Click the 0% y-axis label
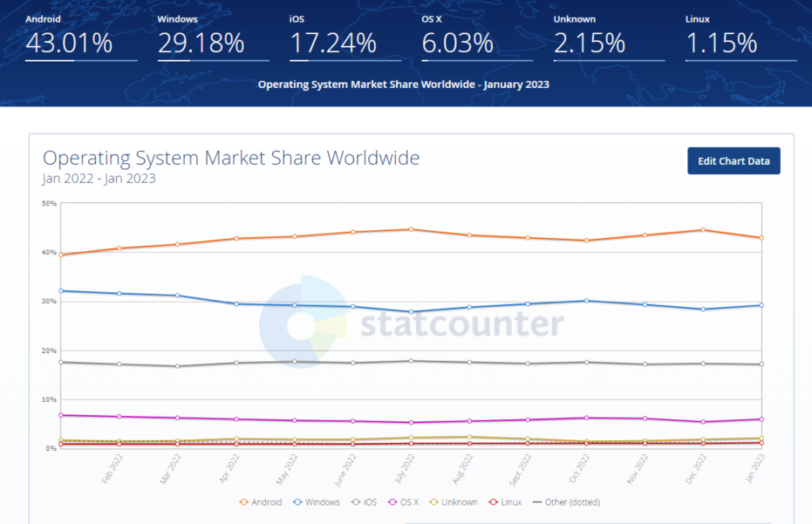Viewport: 812px width, 524px height. click(x=51, y=448)
